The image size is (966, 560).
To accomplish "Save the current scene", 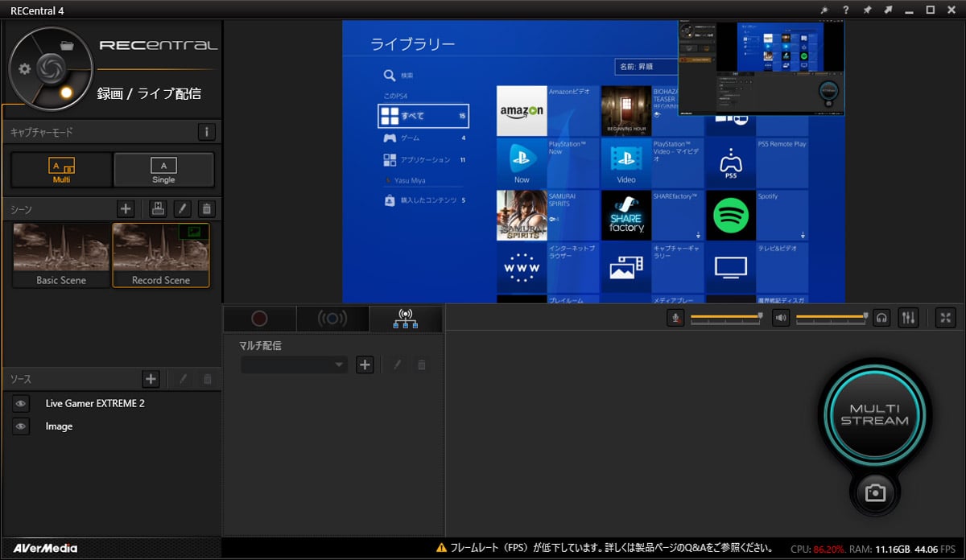I will coord(159,209).
